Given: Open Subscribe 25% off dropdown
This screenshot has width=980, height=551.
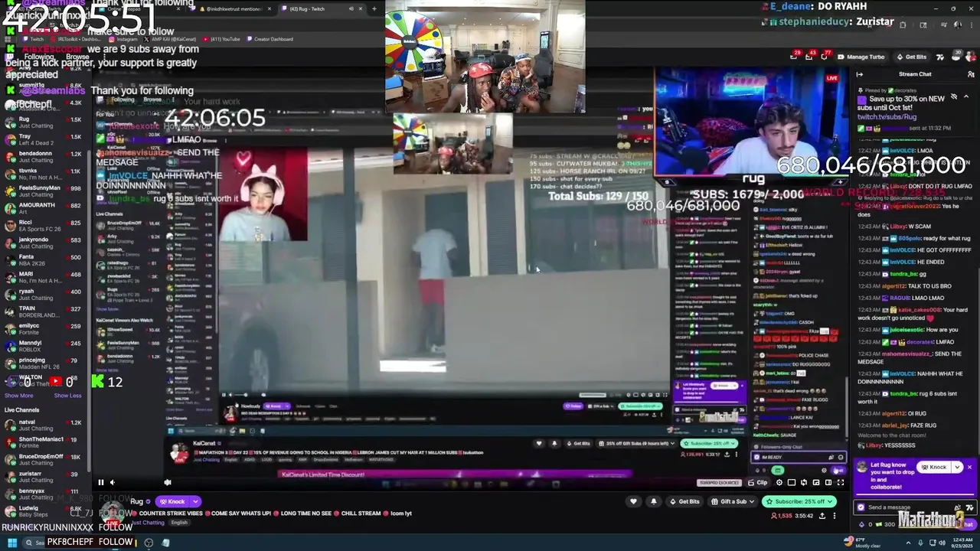Looking at the screenshot, I should (799, 501).
